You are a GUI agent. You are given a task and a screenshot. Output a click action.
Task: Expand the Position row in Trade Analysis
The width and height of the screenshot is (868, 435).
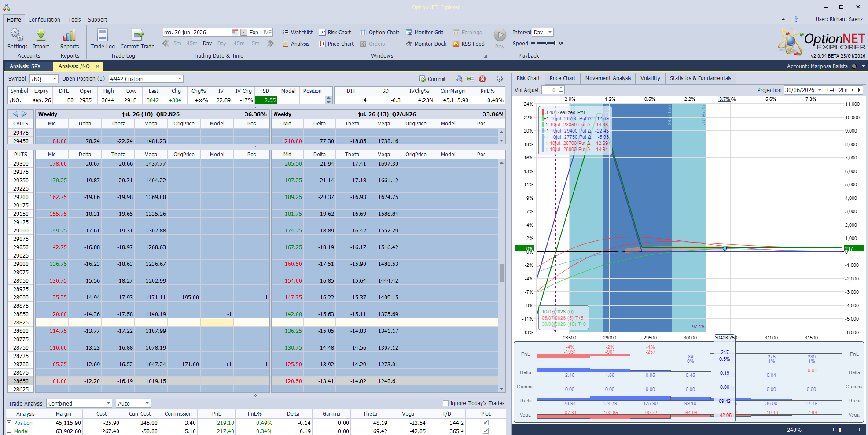pyautogui.click(x=9, y=423)
